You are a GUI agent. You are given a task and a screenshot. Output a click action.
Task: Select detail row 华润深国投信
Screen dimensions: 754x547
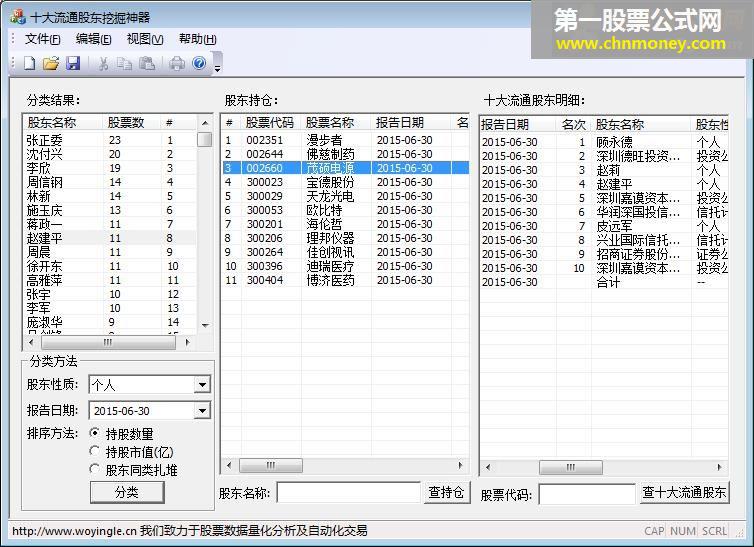click(x=604, y=212)
